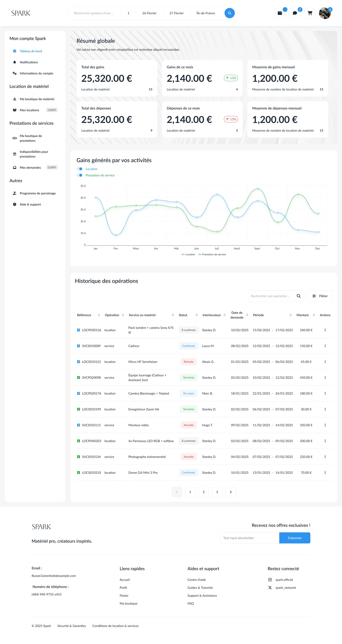The width and height of the screenshot is (342, 644).
Task: Open Informations du compte in sidebar
Action: point(36,73)
